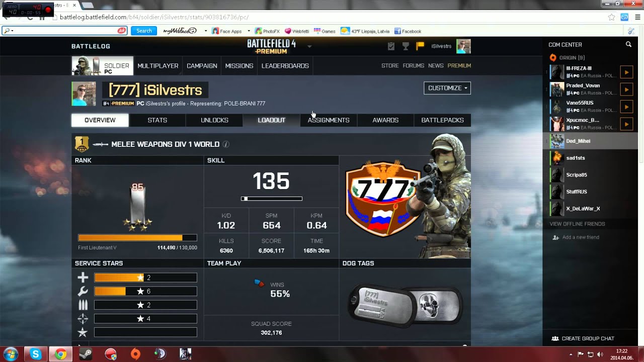
Task: Switch to the Loadout tab
Action: (272, 120)
